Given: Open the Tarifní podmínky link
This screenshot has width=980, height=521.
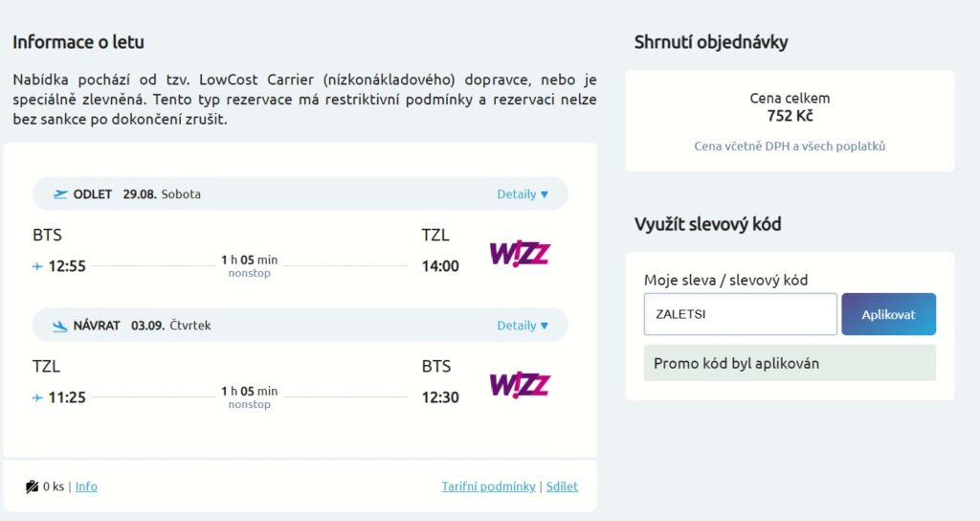Looking at the screenshot, I should [488, 487].
